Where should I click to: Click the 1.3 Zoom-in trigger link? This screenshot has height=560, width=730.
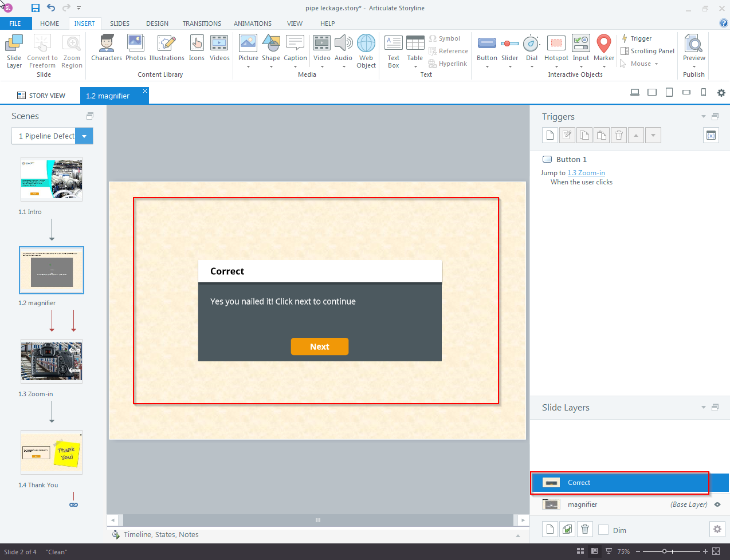click(x=586, y=173)
